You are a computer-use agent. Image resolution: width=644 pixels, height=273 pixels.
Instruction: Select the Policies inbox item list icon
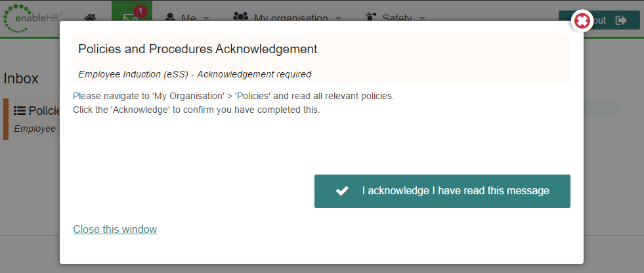click(20, 110)
